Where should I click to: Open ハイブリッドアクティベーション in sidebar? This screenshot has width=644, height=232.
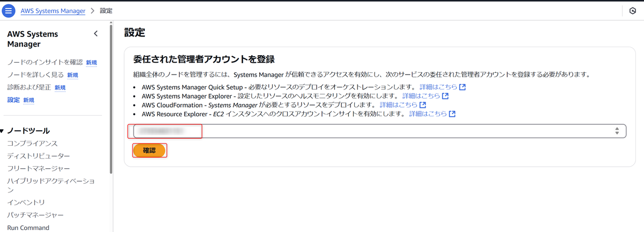coord(51,185)
